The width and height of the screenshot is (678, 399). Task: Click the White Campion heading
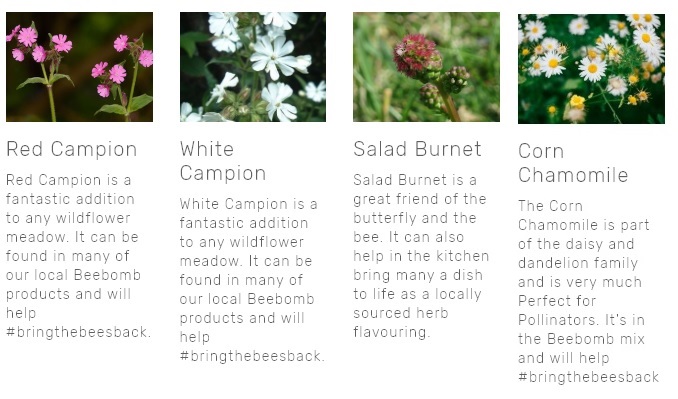(223, 161)
